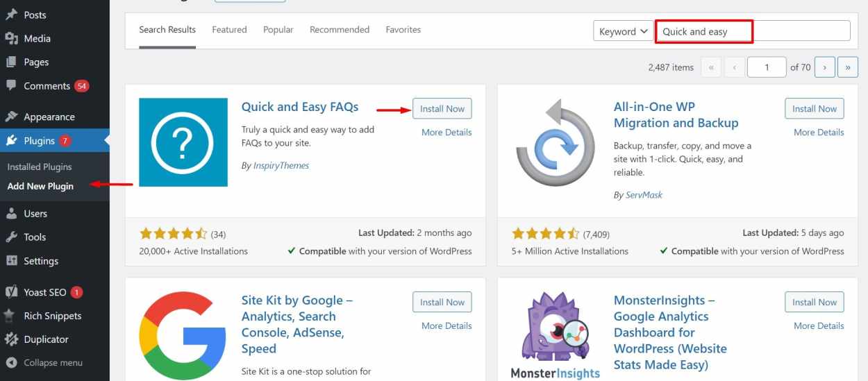Open the Tools wrench icon
The image size is (868, 381).
pos(11,237)
